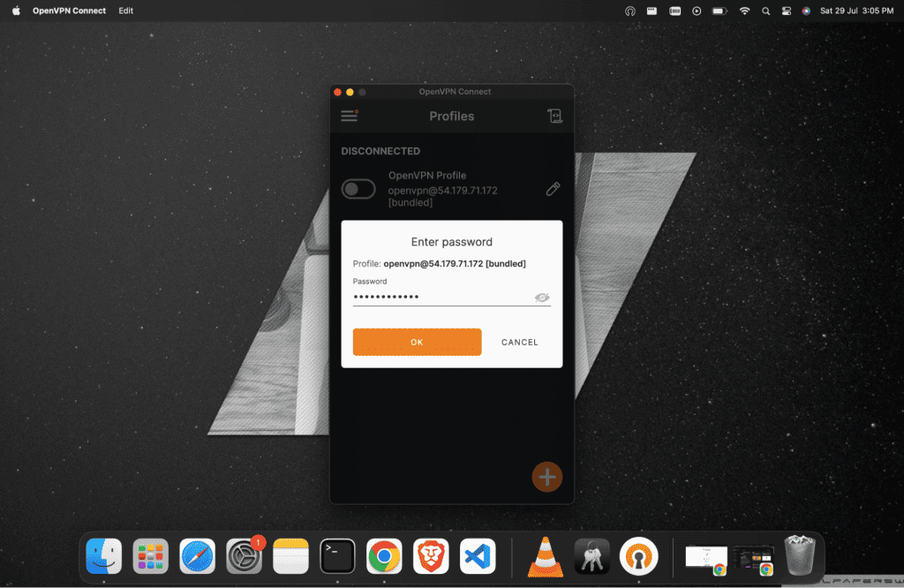This screenshot has width=904, height=588.
Task: Close the OpenVPN Connect window
Action: tap(338, 92)
